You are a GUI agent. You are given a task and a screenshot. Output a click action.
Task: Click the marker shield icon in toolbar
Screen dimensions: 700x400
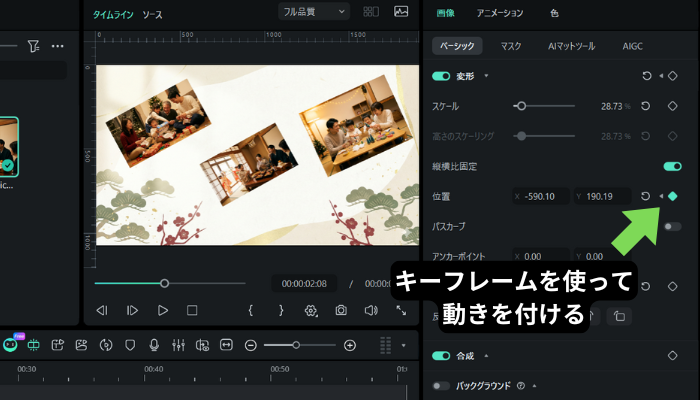click(130, 345)
